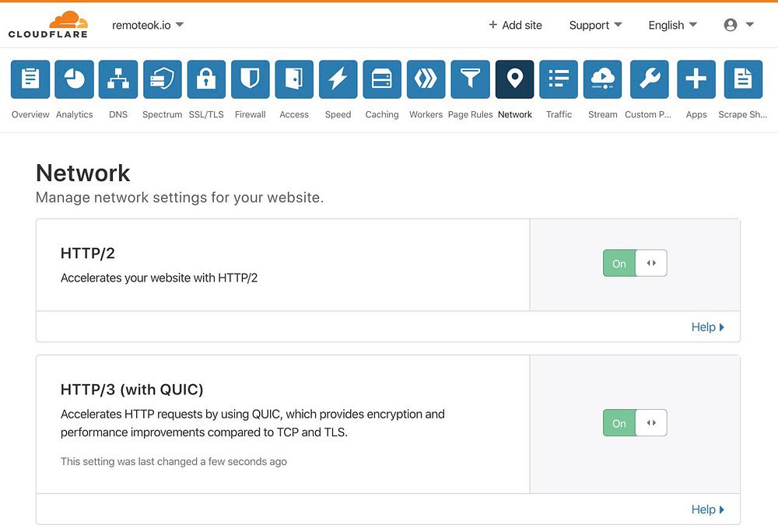Open the Spectrum shield icon
778x532 pixels.
[x=163, y=79]
